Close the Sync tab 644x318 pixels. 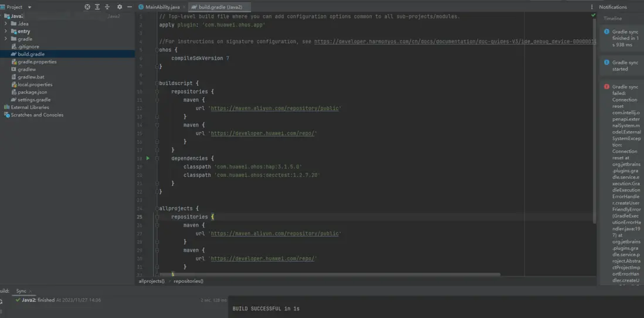31,291
